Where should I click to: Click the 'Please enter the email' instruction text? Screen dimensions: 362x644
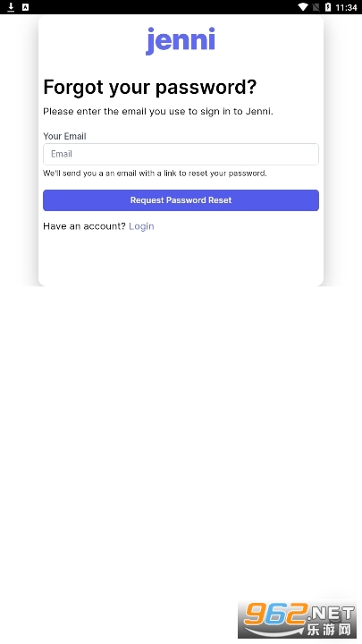point(158,111)
